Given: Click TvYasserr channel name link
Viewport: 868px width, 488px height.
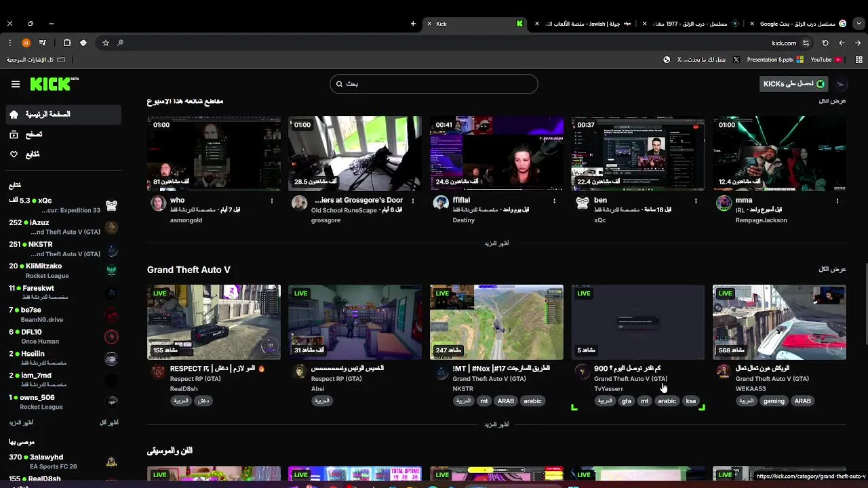Looking at the screenshot, I should (608, 389).
